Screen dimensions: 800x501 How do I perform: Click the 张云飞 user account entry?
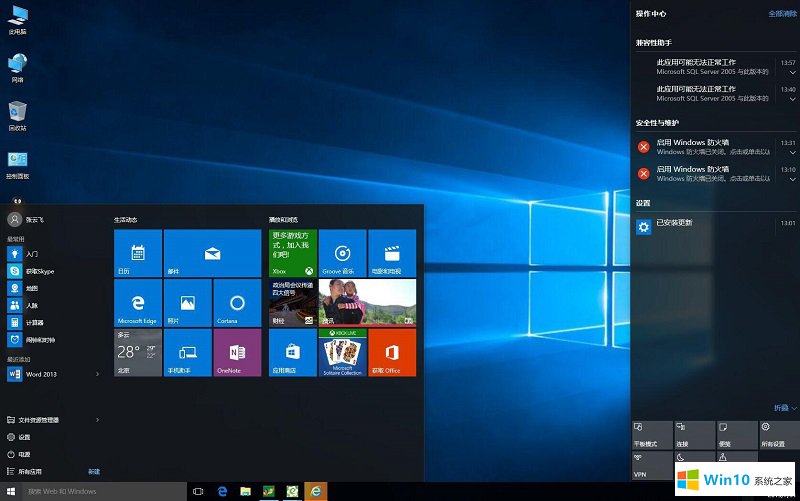pyautogui.click(x=26, y=219)
